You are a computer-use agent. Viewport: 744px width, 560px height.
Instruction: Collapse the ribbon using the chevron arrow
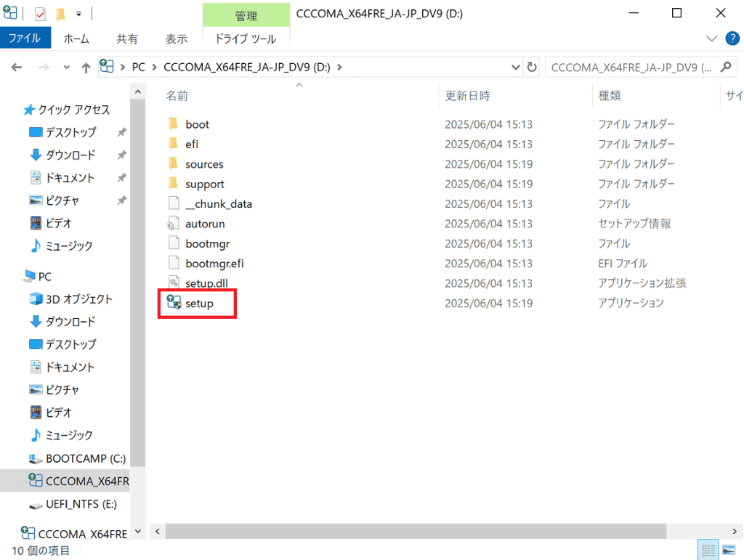(711, 38)
